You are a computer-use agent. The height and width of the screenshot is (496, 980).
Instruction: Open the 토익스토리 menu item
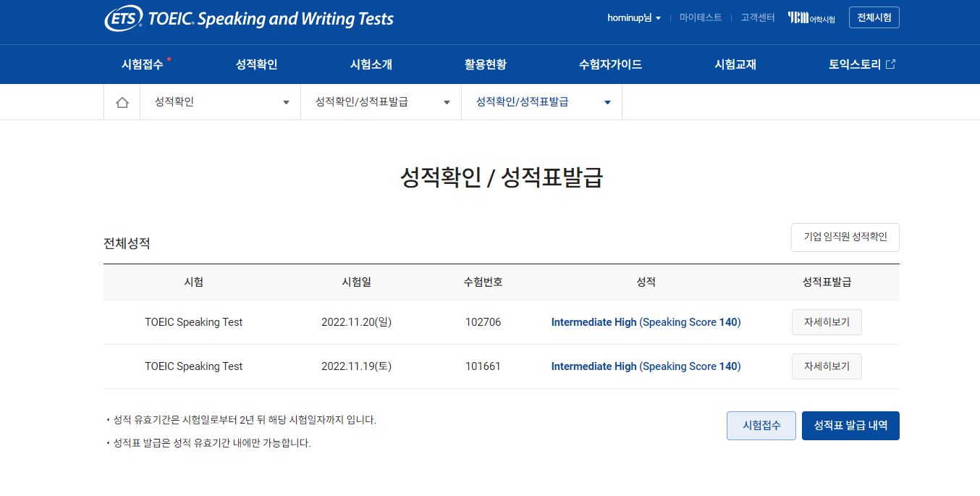click(x=854, y=64)
